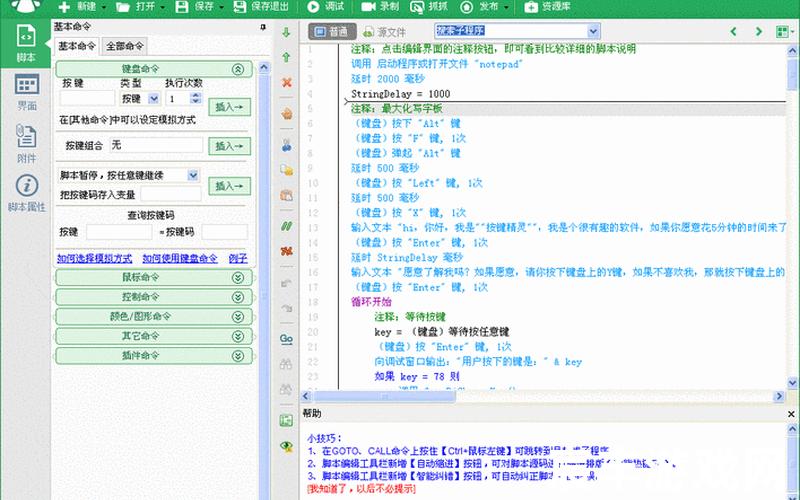Delete line with red X icon
The height and width of the screenshot is (500, 800).
coord(287,82)
